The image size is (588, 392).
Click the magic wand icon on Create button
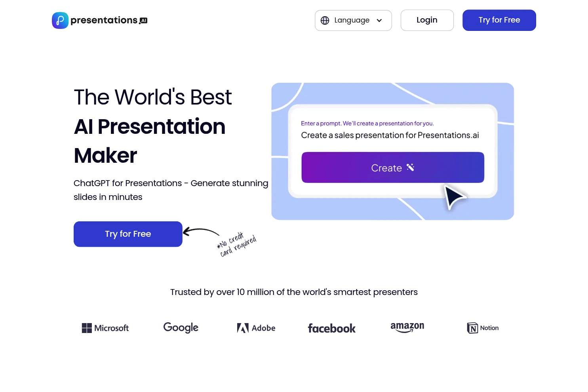[410, 167]
